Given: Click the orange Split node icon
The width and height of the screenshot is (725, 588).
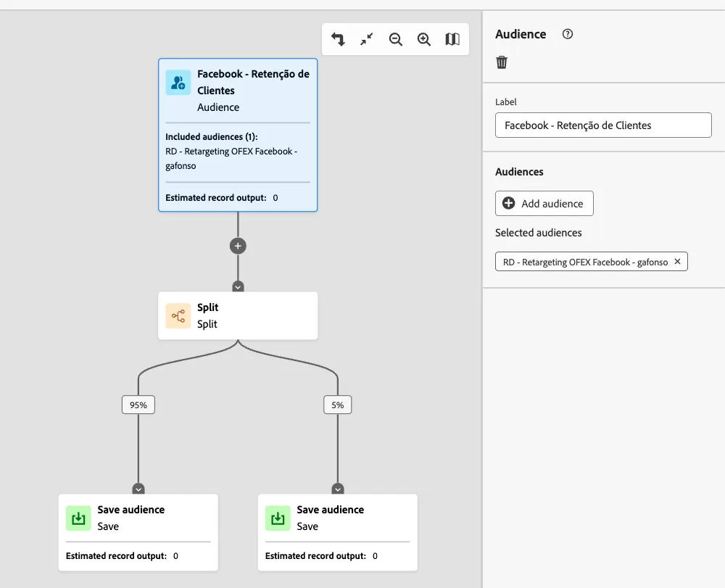Looking at the screenshot, I should 178,315.
